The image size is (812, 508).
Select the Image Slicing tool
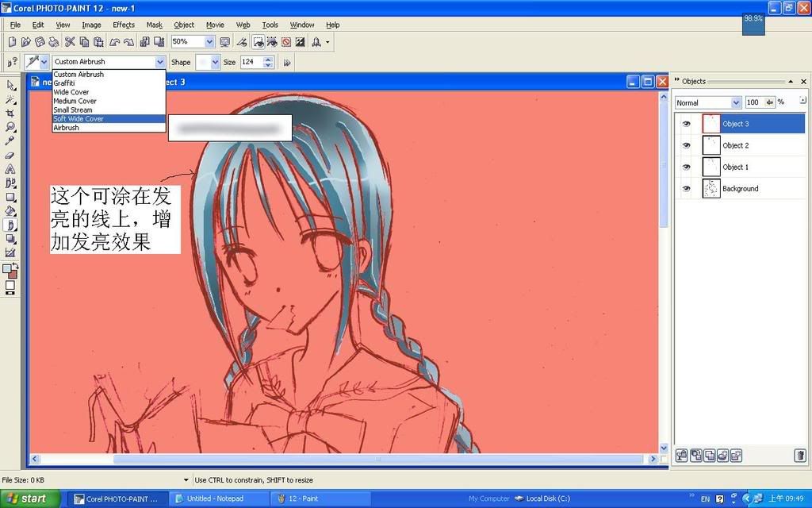10,253
